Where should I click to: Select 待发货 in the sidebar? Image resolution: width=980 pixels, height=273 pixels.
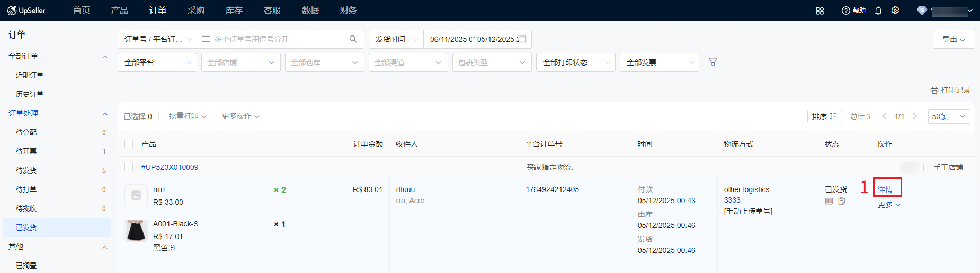pyautogui.click(x=26, y=170)
